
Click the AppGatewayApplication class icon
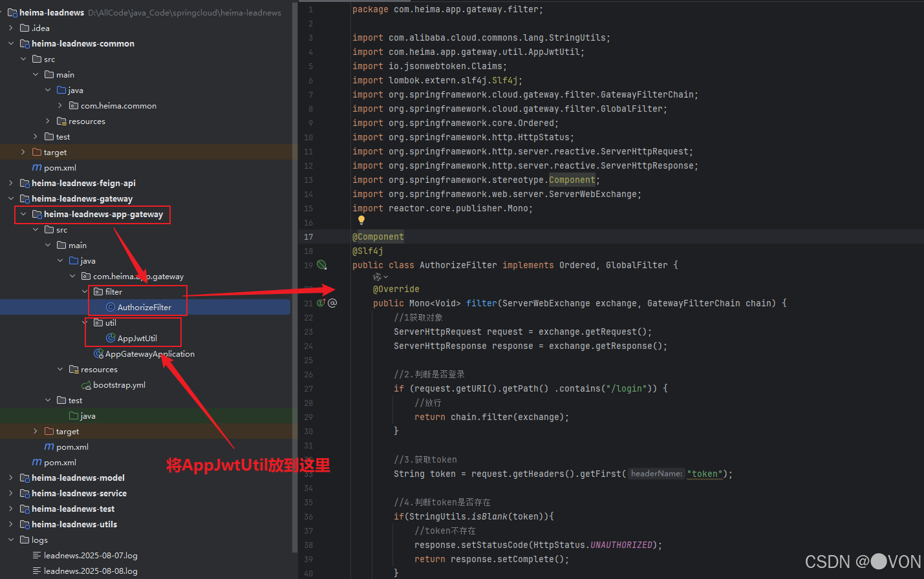[98, 354]
